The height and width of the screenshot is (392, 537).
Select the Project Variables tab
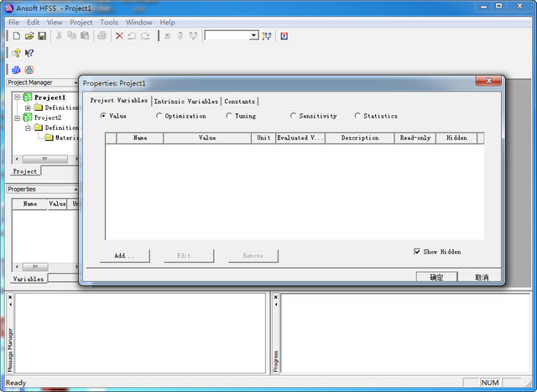pos(119,101)
